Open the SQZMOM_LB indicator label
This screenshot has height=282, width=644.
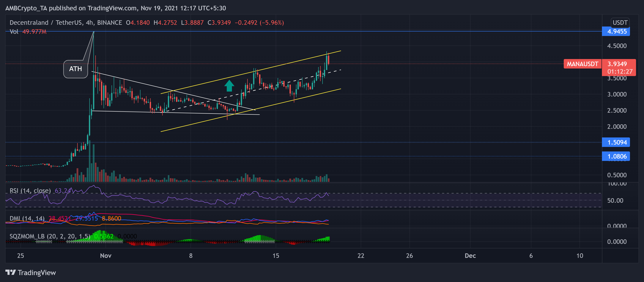50,236
